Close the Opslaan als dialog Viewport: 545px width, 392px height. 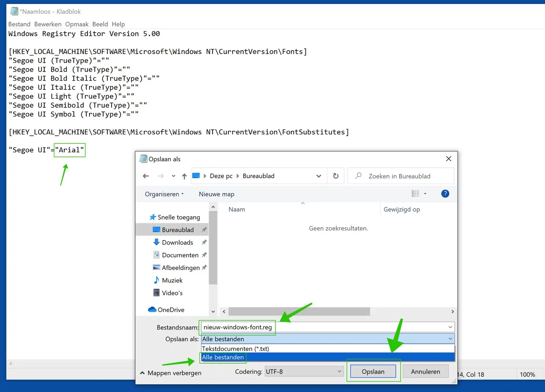tap(449, 159)
